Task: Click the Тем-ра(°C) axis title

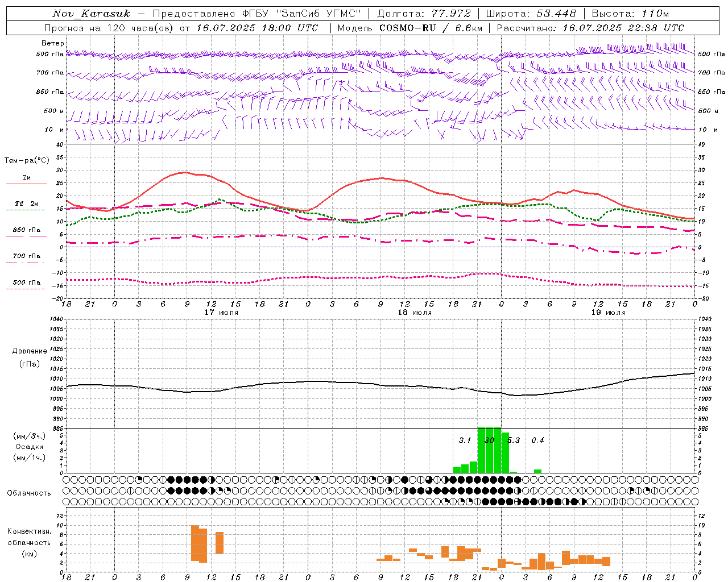Action: (27, 161)
